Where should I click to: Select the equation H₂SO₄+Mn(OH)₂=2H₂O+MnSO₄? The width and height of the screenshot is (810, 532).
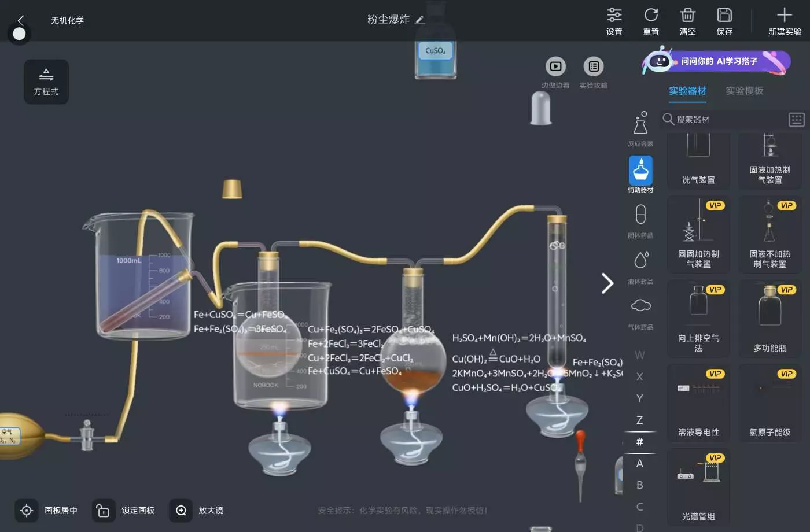point(519,338)
